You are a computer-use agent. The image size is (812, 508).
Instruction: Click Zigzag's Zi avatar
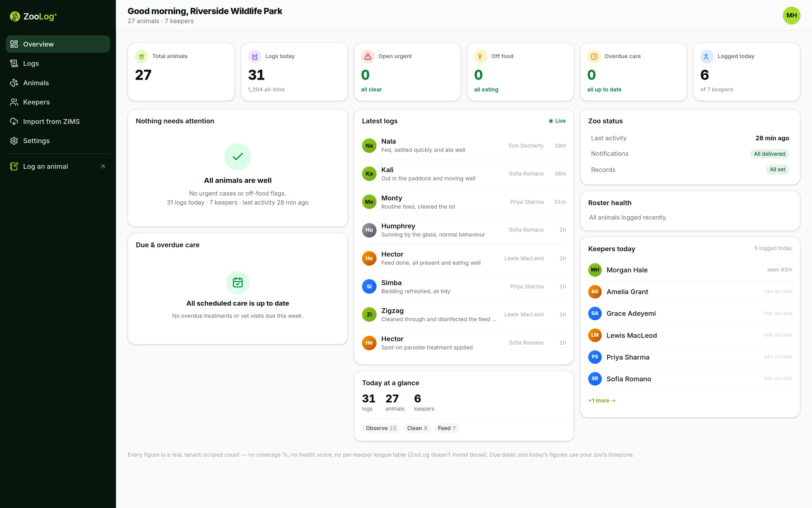[369, 315]
